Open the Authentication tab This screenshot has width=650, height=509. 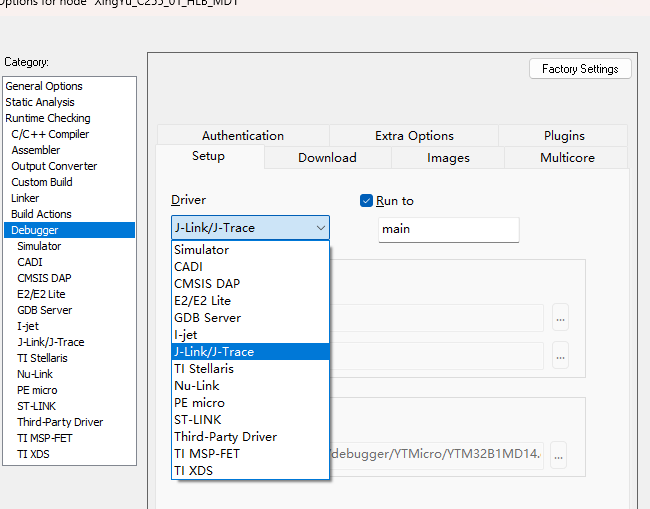click(243, 136)
